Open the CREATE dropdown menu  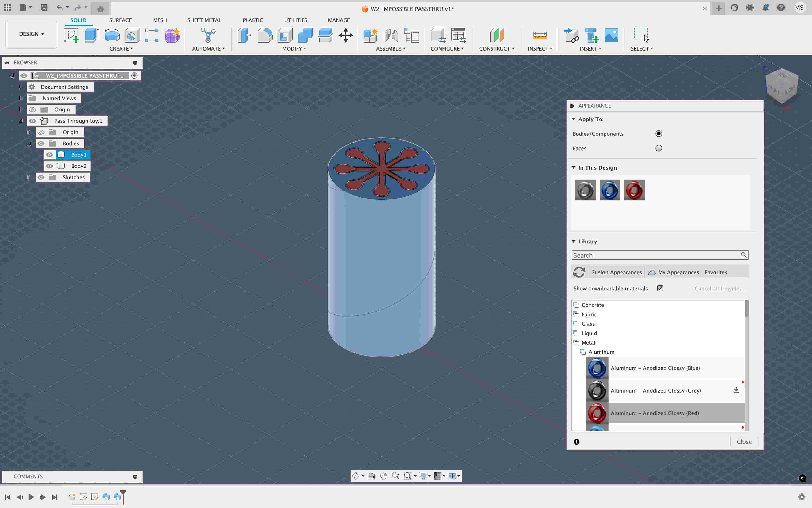click(121, 49)
